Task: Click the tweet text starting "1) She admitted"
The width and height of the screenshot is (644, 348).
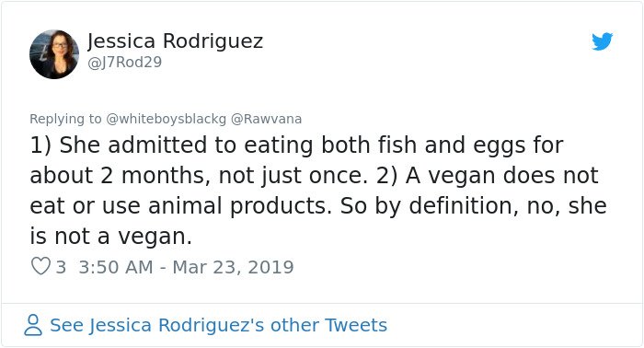Action: [x=318, y=191]
